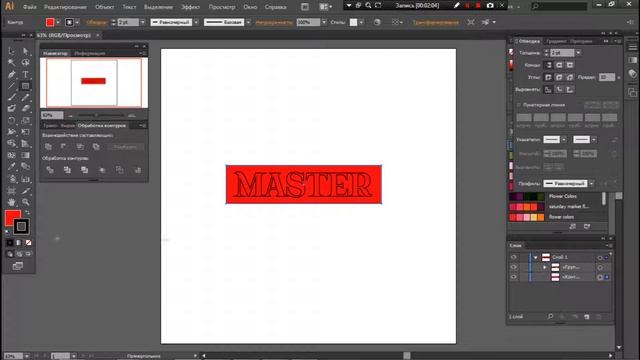640x360 pixels.
Task: Open the Текст menu
Action: click(129, 7)
